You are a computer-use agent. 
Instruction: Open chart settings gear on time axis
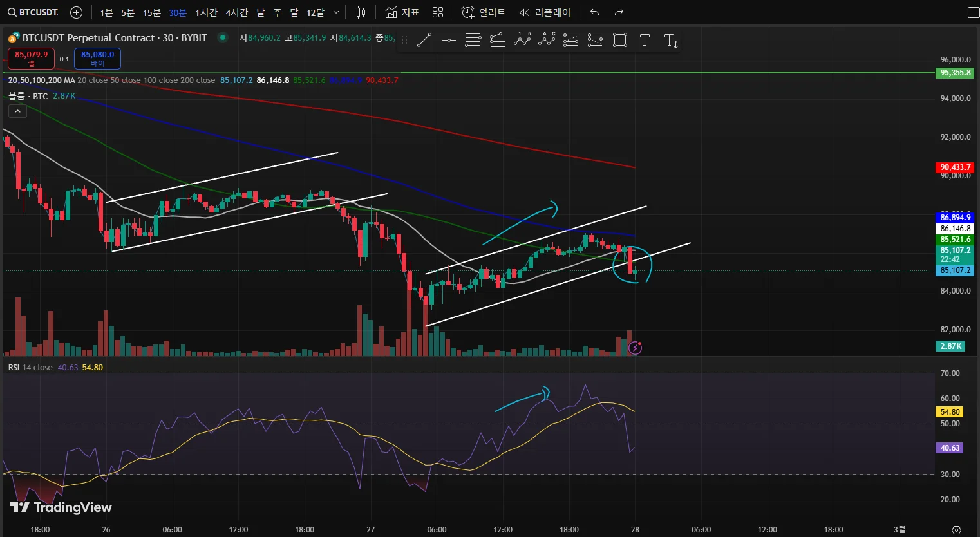coord(956,530)
